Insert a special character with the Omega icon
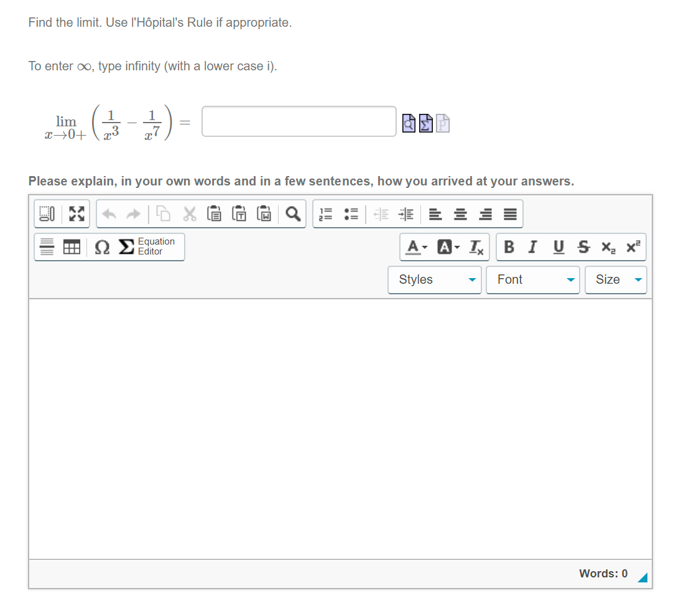The width and height of the screenshot is (681, 616). 101,247
